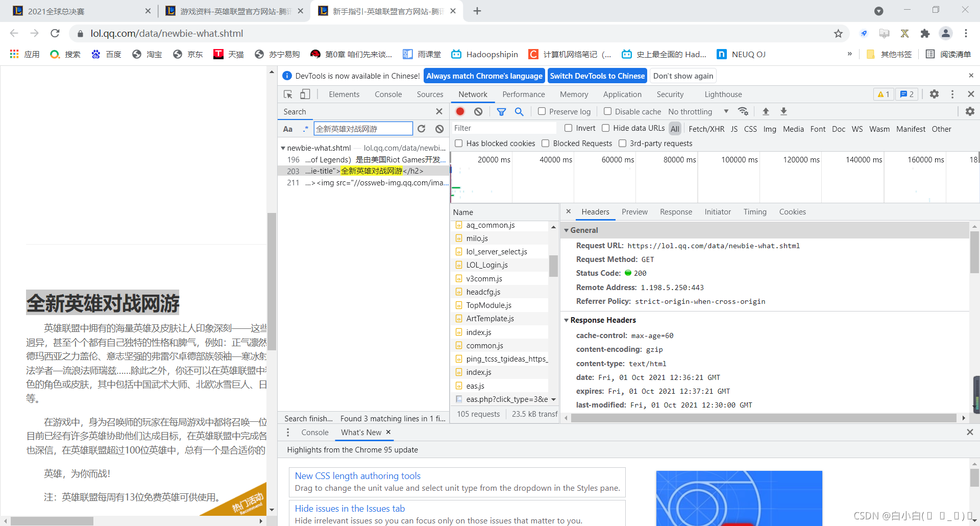The width and height of the screenshot is (980, 526).
Task: Toggle the network filter funnel icon
Action: pyautogui.click(x=501, y=111)
